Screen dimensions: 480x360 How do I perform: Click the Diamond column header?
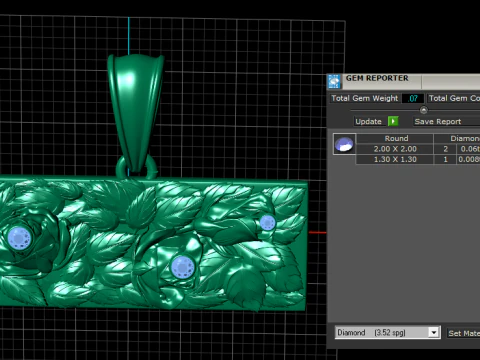(457, 138)
